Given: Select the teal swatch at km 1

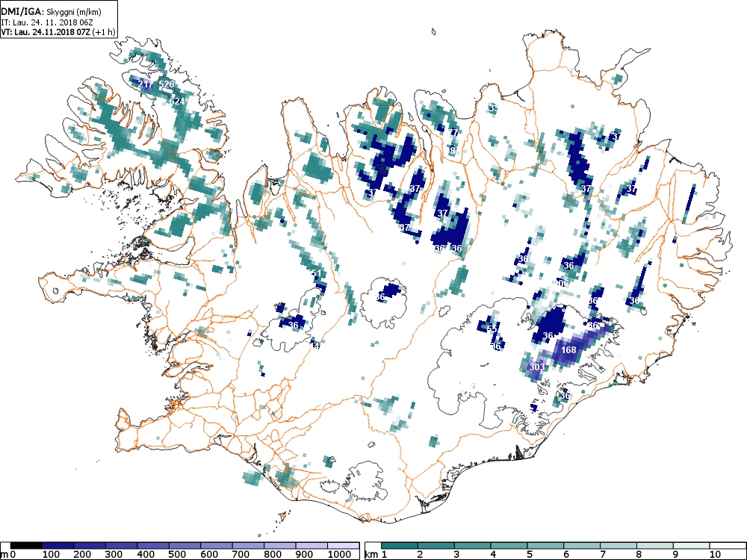Looking at the screenshot, I should [x=399, y=545].
